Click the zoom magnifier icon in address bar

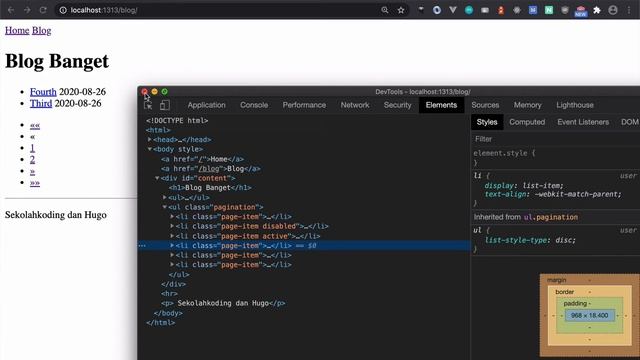[384, 10]
